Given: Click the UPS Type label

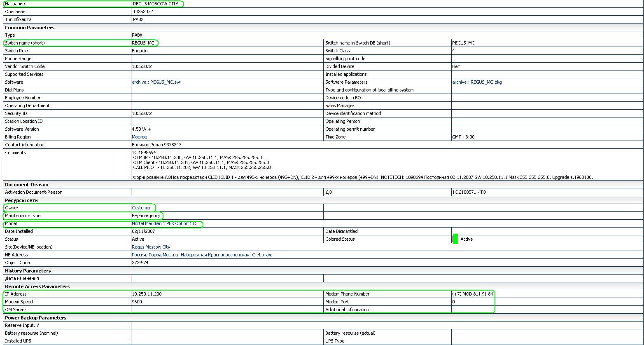Looking at the screenshot, I should pos(335,341).
